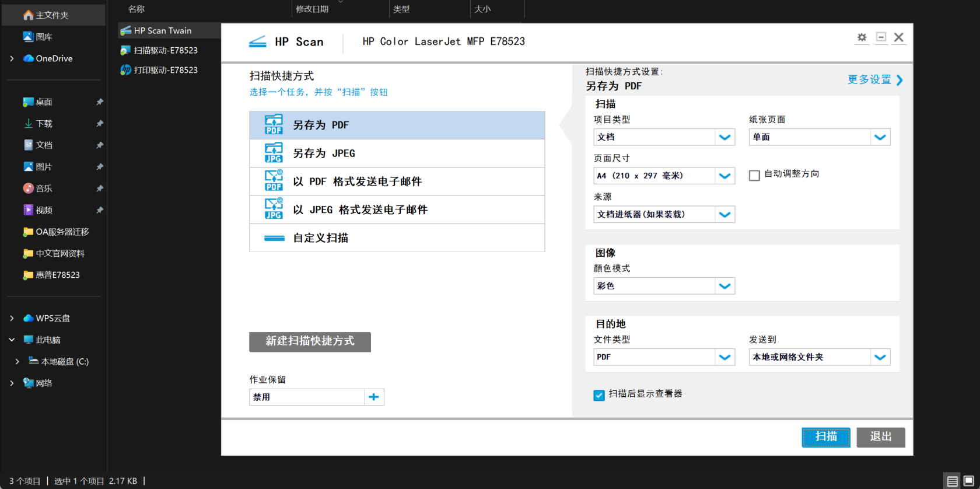Select the 自定义扫描 shortcut
The width and height of the screenshot is (980, 489).
click(397, 237)
